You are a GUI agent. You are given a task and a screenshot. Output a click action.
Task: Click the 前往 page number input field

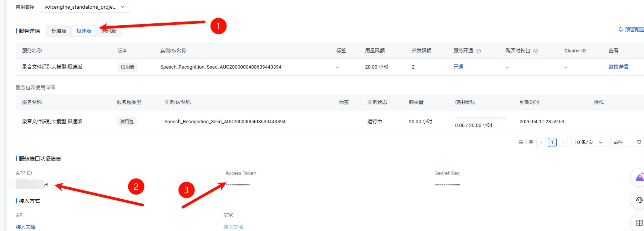pos(629,142)
